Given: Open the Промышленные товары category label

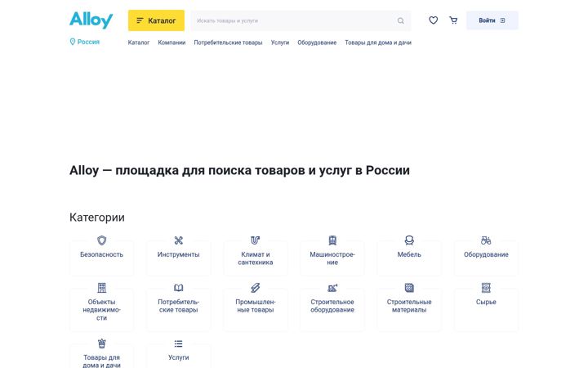Looking at the screenshot, I should click(256, 306).
